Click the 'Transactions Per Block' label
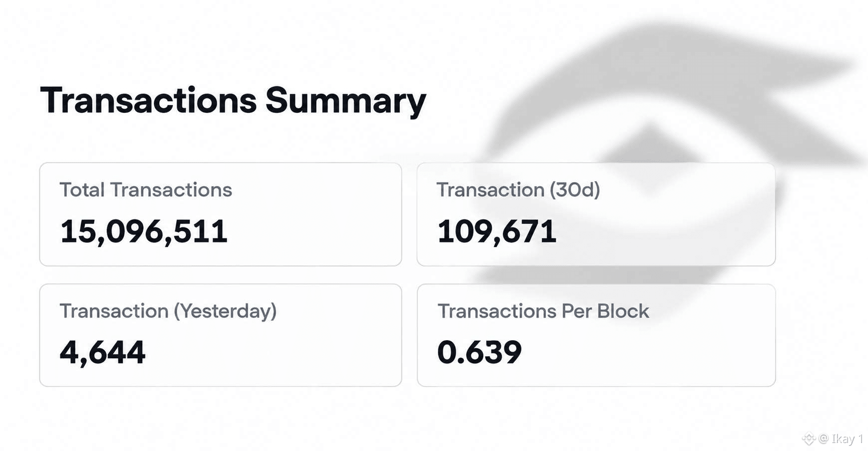Screen dimensions: 868x451 (544, 311)
